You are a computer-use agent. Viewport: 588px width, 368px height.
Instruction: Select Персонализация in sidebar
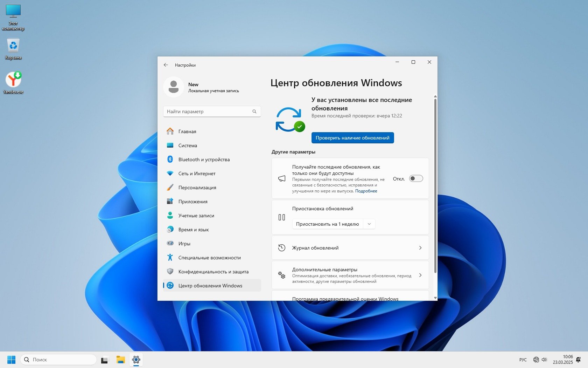(x=197, y=188)
